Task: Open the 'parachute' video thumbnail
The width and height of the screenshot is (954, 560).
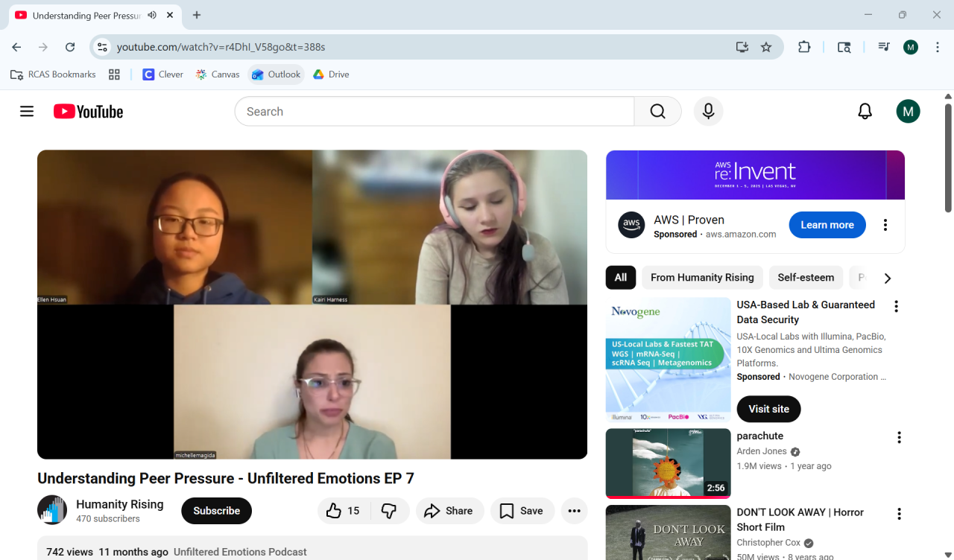Action: click(x=668, y=463)
